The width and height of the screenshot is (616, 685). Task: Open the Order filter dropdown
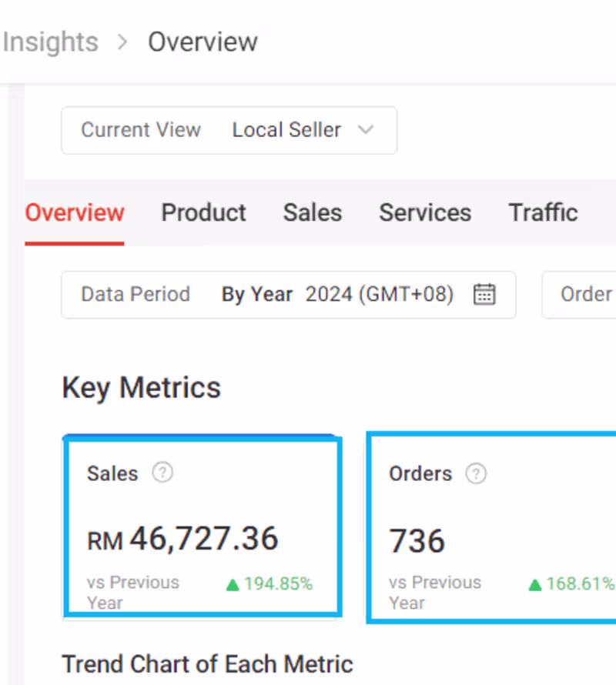click(x=586, y=295)
